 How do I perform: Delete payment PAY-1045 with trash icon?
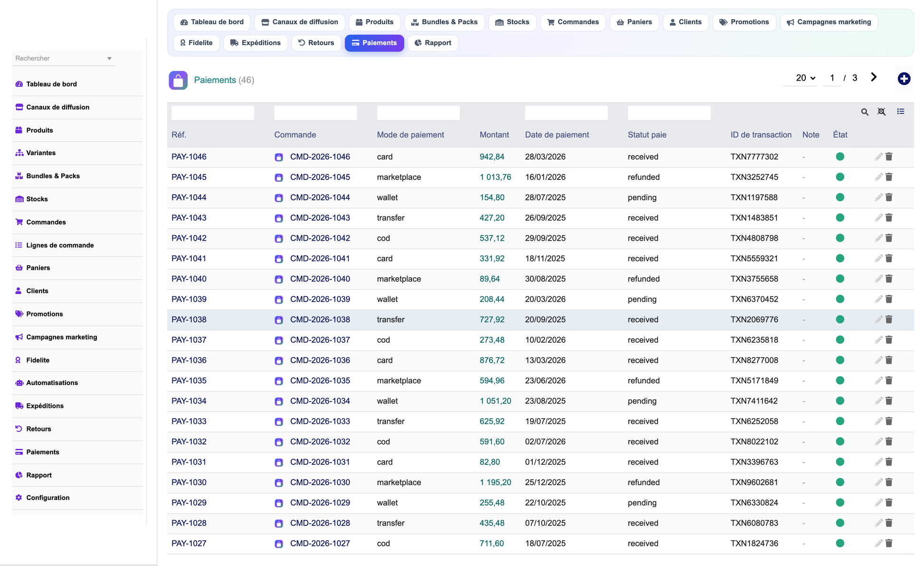[889, 177]
